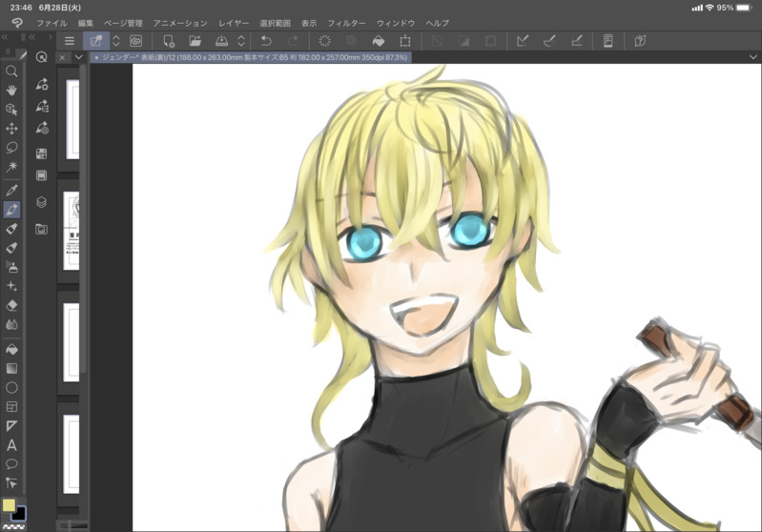Select the Eraser tool

pyautogui.click(x=11, y=305)
